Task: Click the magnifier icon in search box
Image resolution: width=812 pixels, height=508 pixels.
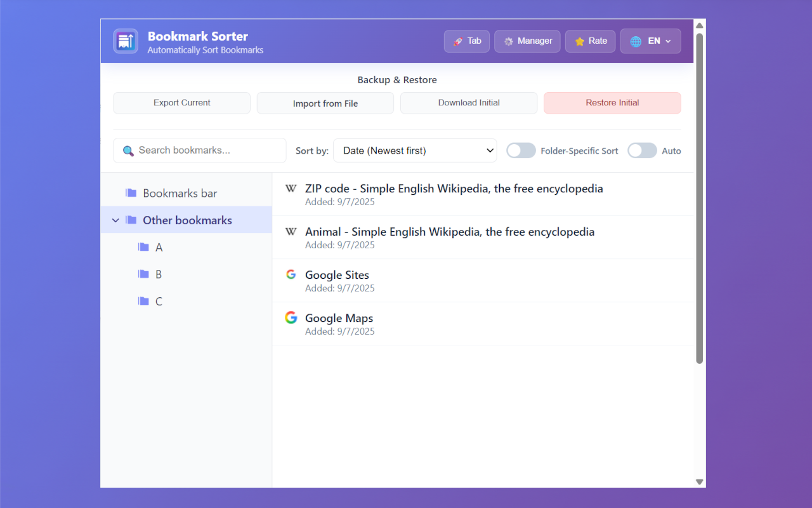Action: click(x=128, y=150)
